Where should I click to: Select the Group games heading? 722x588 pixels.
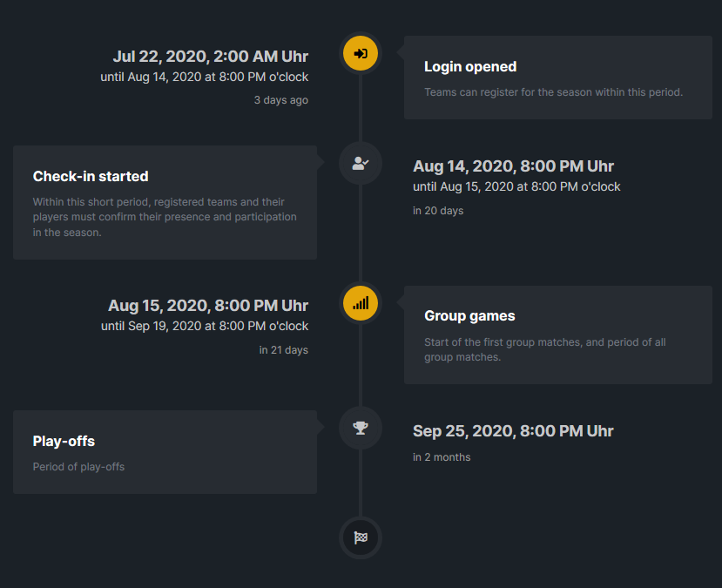tap(469, 316)
